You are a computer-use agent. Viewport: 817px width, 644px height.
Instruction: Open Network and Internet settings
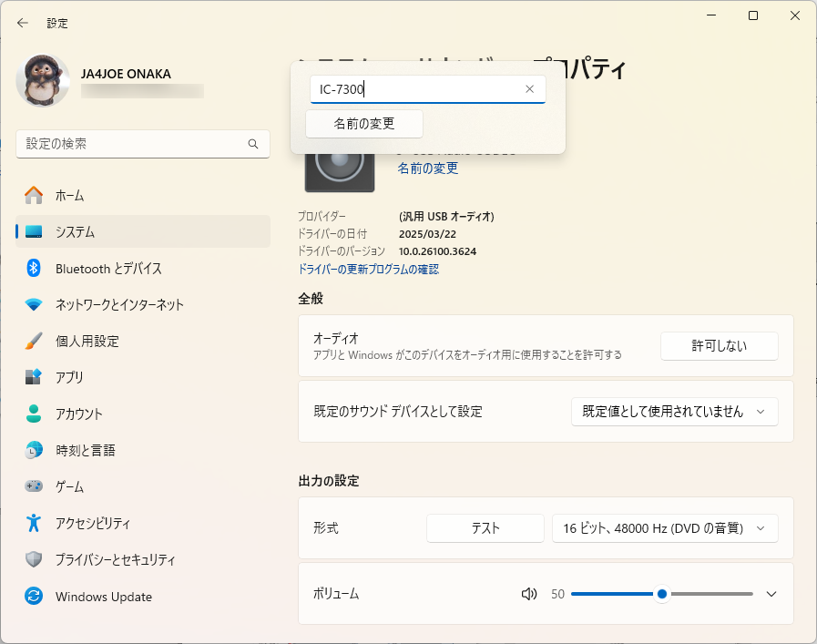point(143,304)
